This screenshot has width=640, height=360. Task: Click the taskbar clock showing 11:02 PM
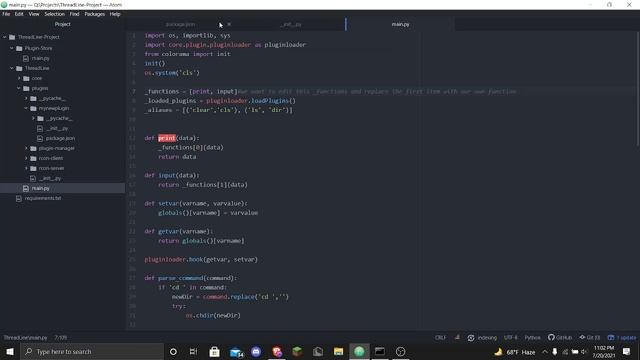(x=604, y=352)
